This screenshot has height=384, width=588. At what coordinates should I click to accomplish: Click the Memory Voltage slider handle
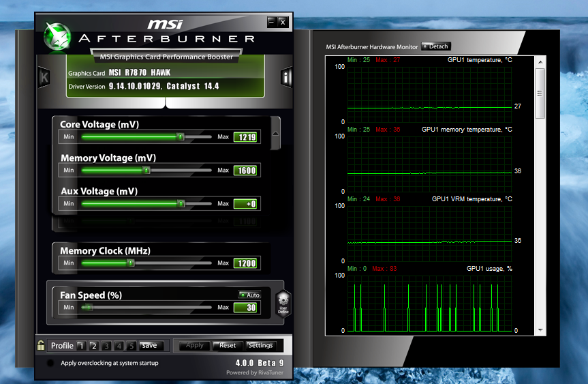click(146, 170)
